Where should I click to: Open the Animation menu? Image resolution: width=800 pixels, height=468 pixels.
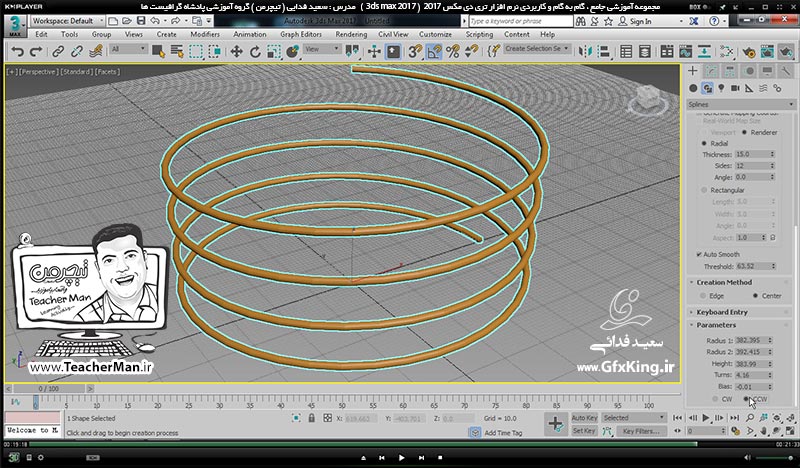click(x=249, y=34)
